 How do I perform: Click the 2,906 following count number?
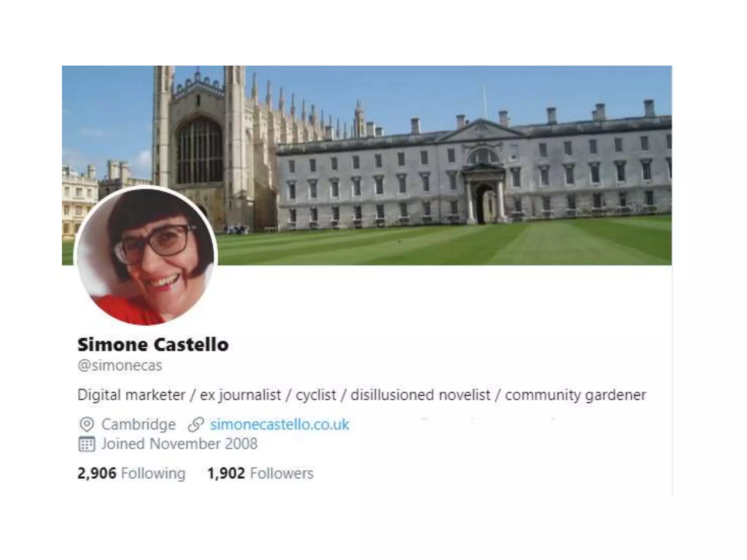pos(97,473)
